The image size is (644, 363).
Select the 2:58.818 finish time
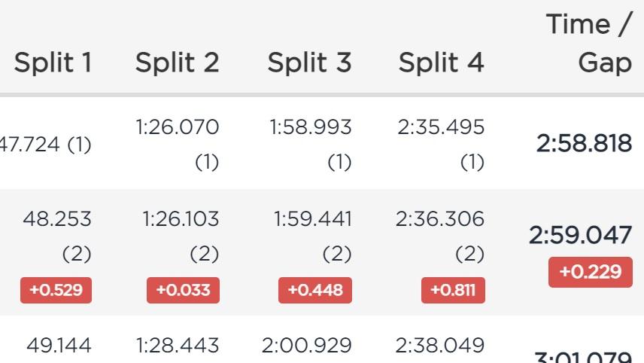(584, 144)
